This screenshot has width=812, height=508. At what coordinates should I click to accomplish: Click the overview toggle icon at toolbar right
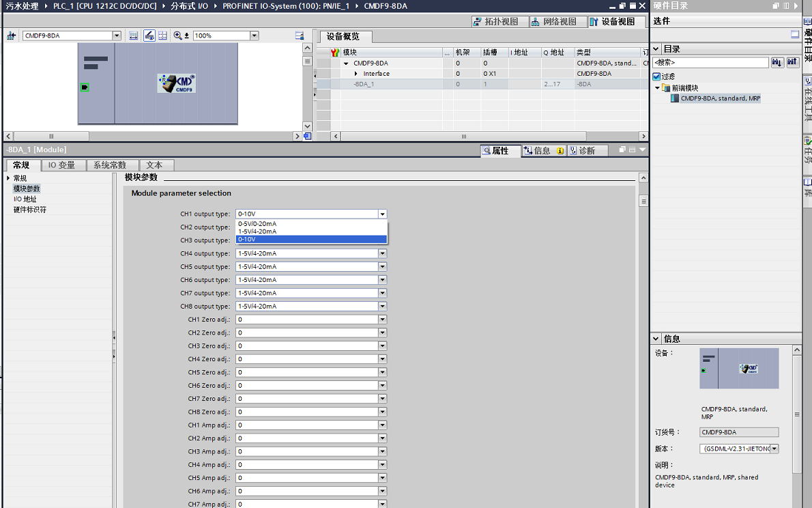(299, 36)
